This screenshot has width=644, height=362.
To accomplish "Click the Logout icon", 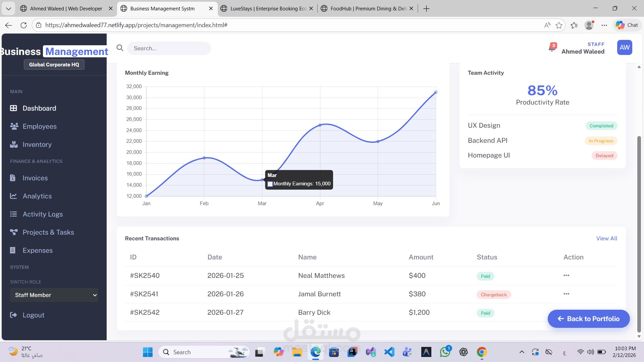I will coord(13,315).
